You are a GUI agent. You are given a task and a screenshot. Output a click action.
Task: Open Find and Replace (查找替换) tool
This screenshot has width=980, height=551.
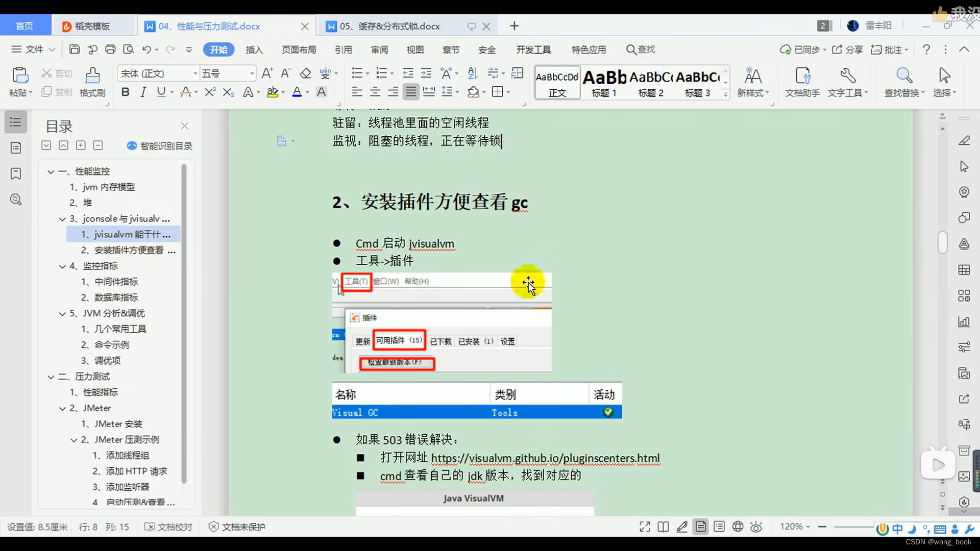point(904,82)
